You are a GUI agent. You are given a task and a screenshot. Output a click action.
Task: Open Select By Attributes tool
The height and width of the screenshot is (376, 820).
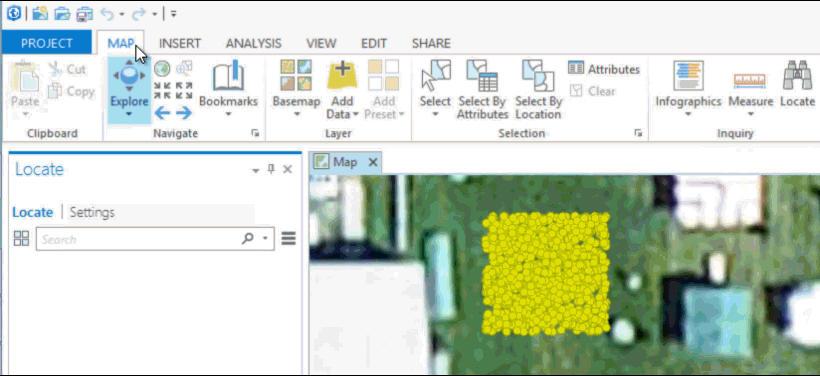tap(482, 75)
